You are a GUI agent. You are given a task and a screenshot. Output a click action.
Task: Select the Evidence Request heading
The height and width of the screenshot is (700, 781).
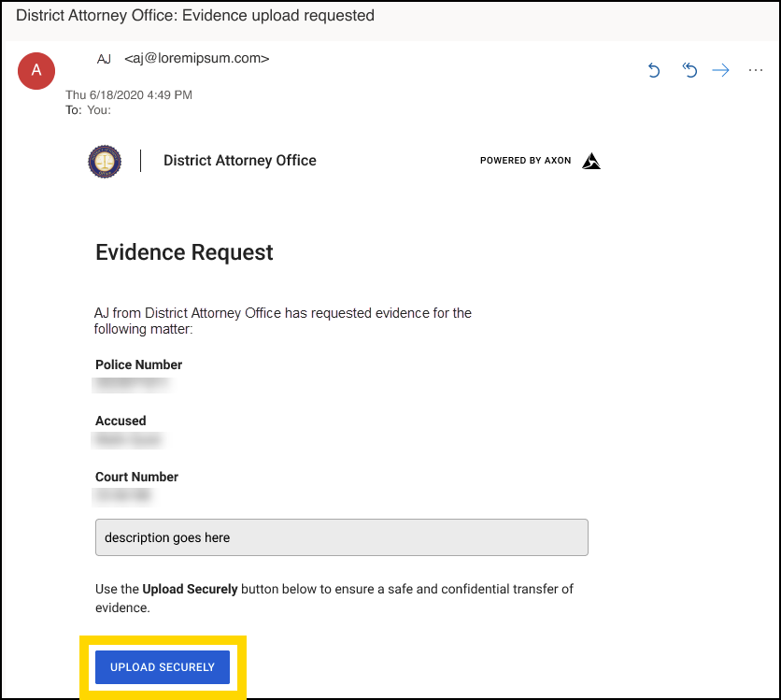[x=183, y=252]
